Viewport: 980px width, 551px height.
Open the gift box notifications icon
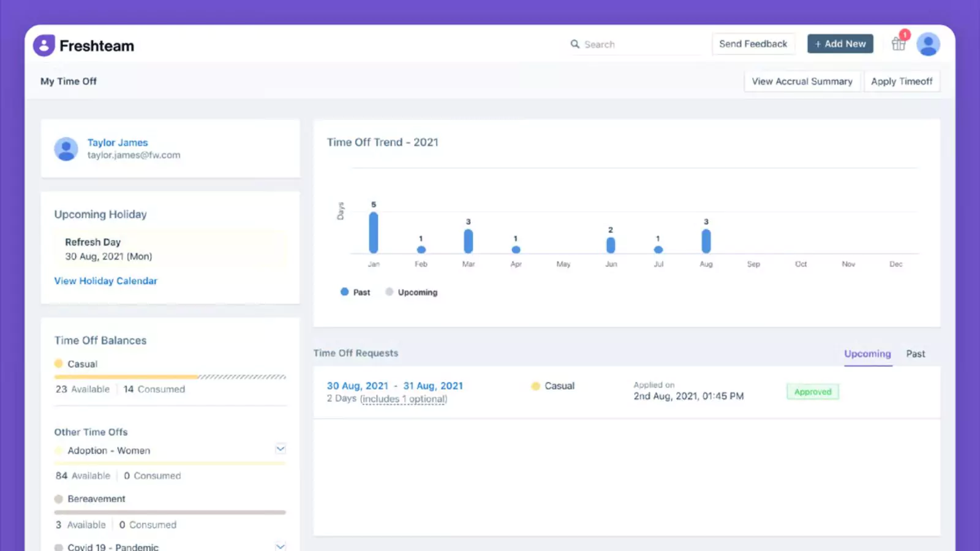tap(899, 44)
